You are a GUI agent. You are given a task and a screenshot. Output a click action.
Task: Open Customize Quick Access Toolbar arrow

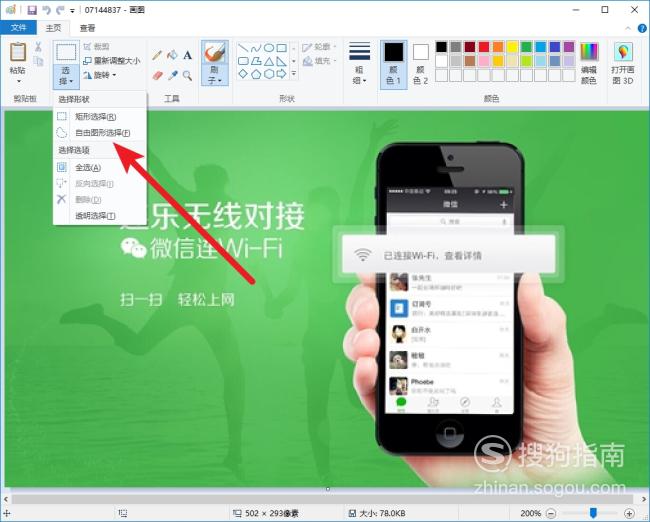72,11
